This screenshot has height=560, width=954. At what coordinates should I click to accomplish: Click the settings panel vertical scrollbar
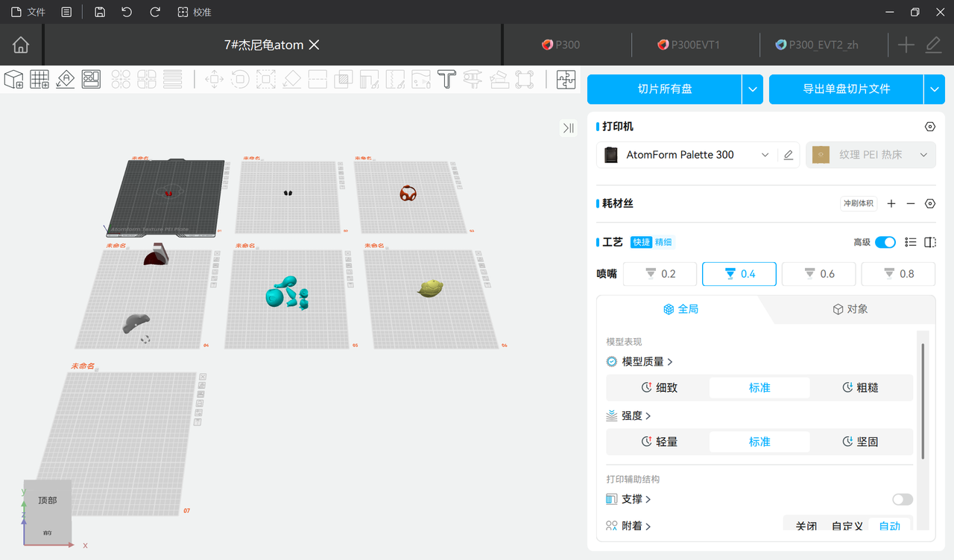coord(923,401)
